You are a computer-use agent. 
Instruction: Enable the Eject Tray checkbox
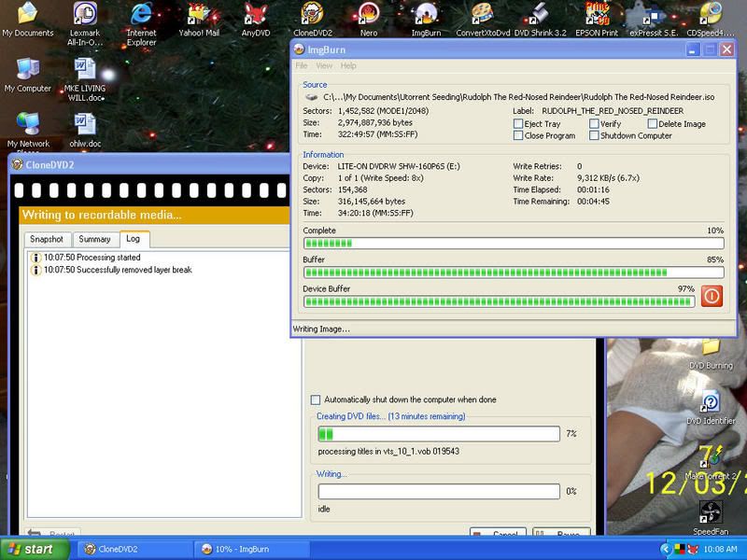coord(518,124)
